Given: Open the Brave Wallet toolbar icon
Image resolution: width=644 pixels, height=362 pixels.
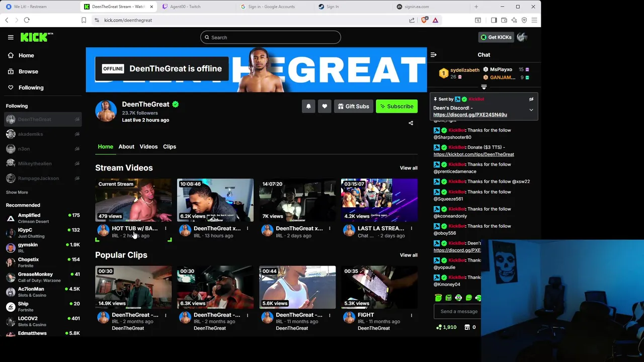Looking at the screenshot, I should (x=504, y=20).
